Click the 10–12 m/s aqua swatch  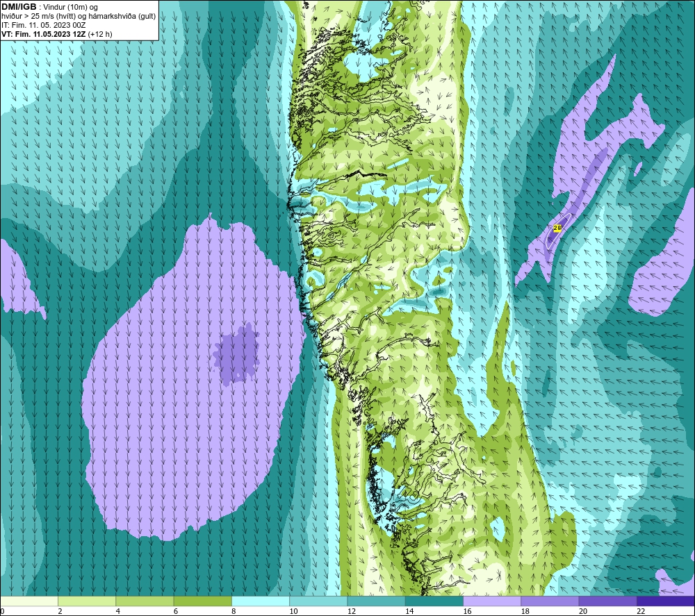(318, 601)
